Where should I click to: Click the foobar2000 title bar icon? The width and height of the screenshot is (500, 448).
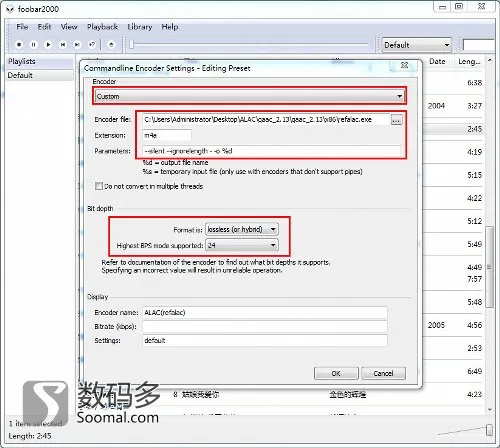(10, 9)
